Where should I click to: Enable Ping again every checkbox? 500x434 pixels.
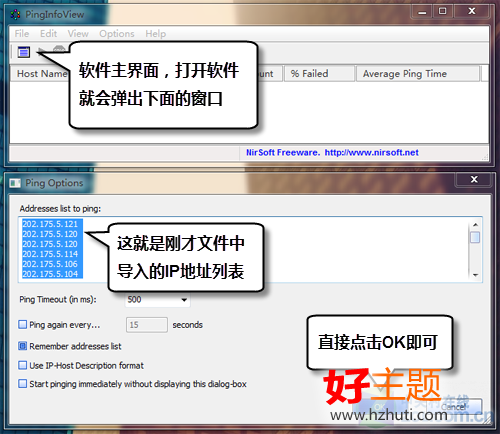point(23,324)
